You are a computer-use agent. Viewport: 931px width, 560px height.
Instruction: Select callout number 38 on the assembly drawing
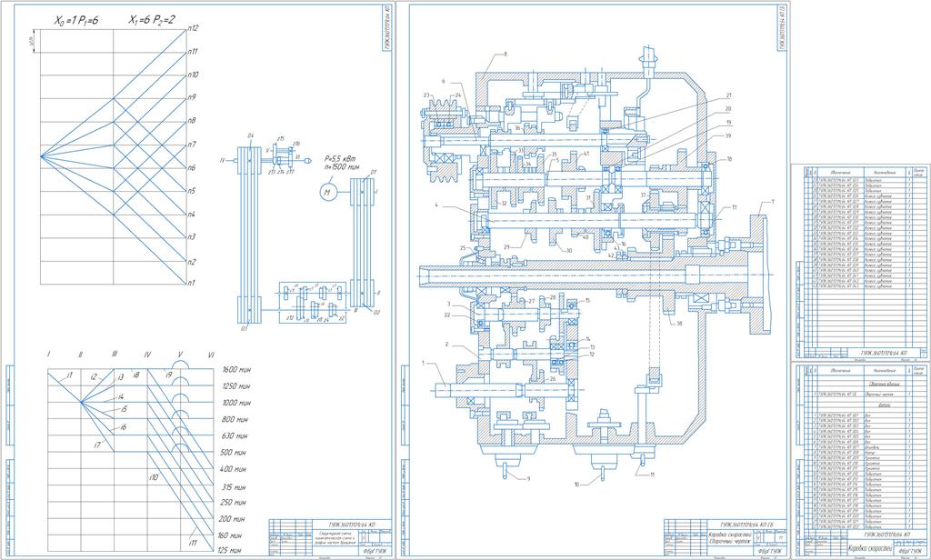point(678,324)
